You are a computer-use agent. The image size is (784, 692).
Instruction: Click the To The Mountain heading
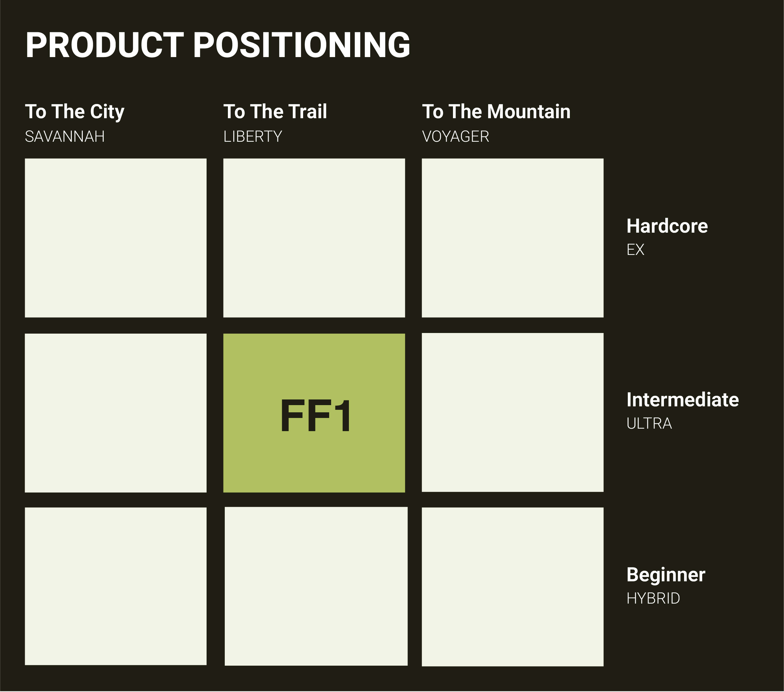click(496, 112)
